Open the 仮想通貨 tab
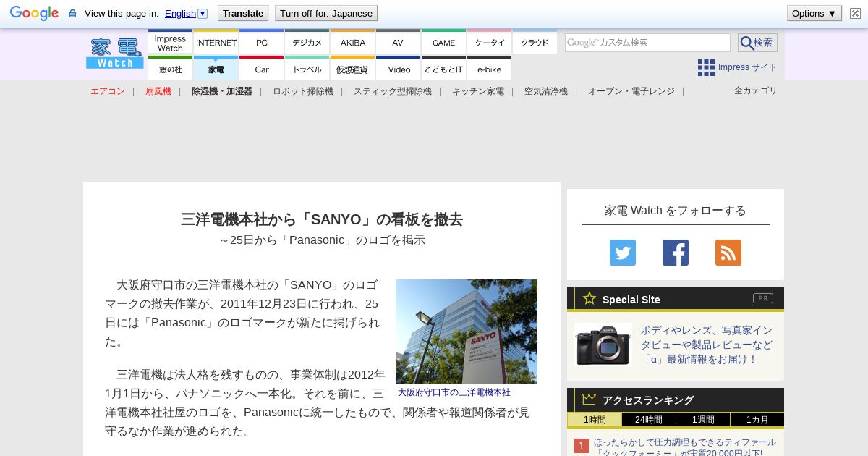Image resolution: width=868 pixels, height=456 pixels. [353, 69]
